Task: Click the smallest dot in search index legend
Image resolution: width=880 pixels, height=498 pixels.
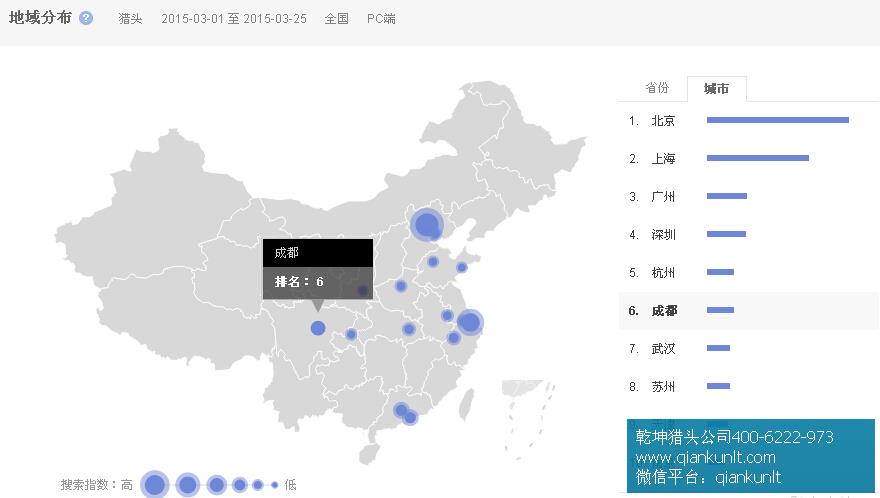Action: click(274, 485)
